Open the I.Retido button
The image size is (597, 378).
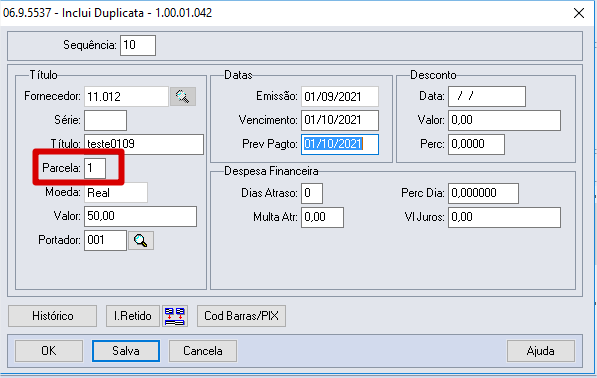pos(132,316)
